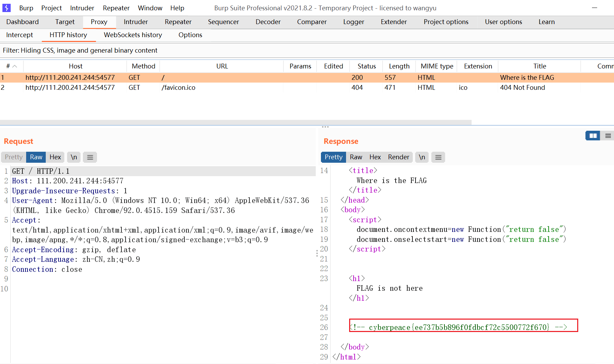
Task: Open the HTTP history sub-tab
Action: coord(68,35)
